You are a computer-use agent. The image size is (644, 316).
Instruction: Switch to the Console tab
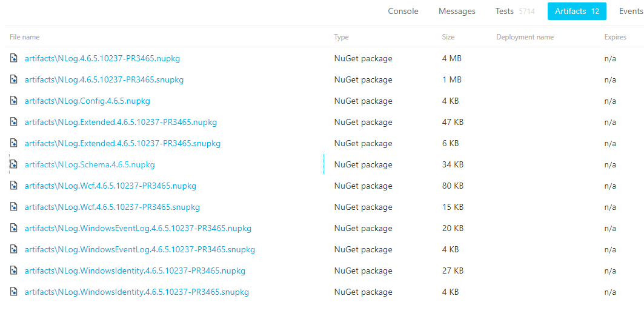click(403, 11)
